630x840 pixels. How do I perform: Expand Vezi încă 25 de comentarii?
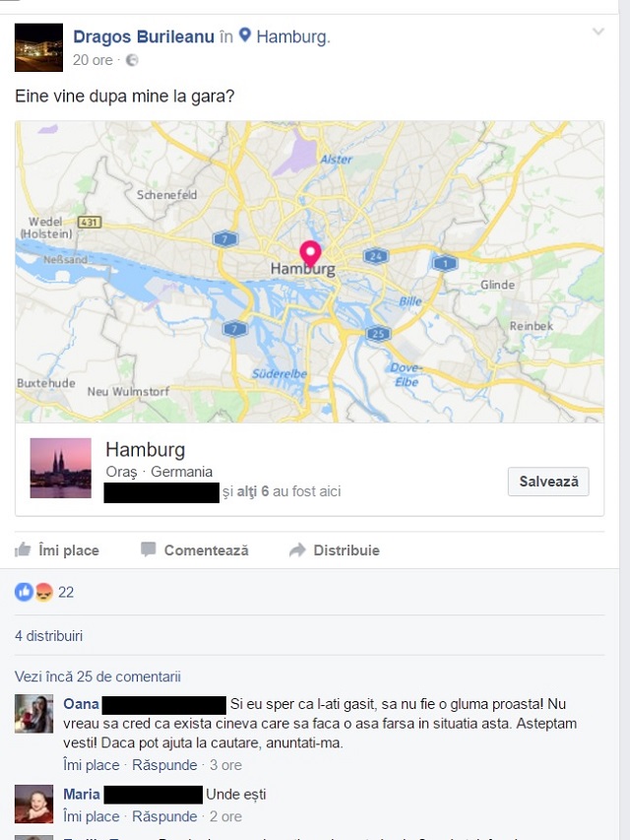97,677
